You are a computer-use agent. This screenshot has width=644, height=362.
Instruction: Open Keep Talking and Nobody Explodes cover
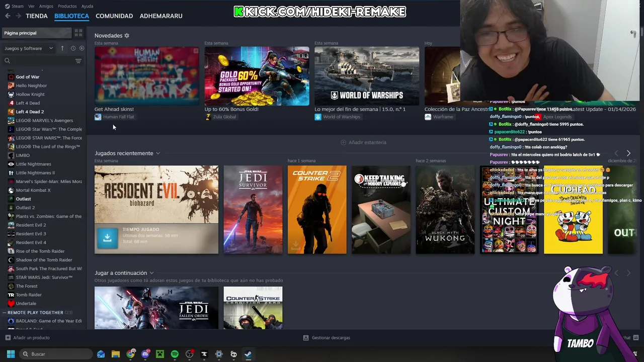[x=381, y=210]
